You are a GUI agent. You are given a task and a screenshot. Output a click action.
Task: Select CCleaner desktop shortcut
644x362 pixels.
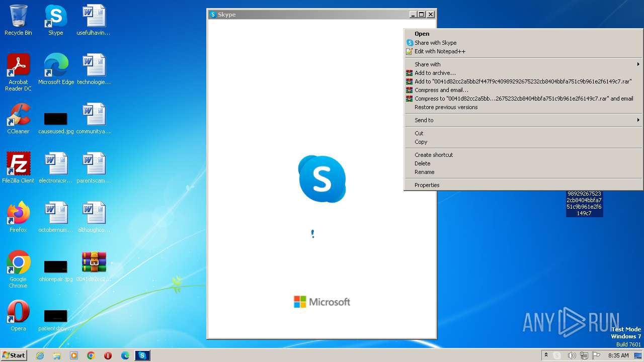[18, 119]
